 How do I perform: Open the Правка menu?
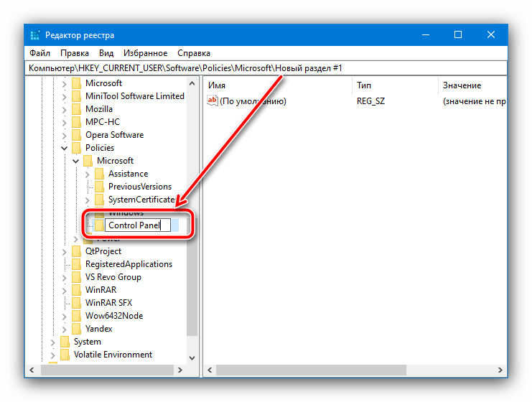click(x=74, y=53)
